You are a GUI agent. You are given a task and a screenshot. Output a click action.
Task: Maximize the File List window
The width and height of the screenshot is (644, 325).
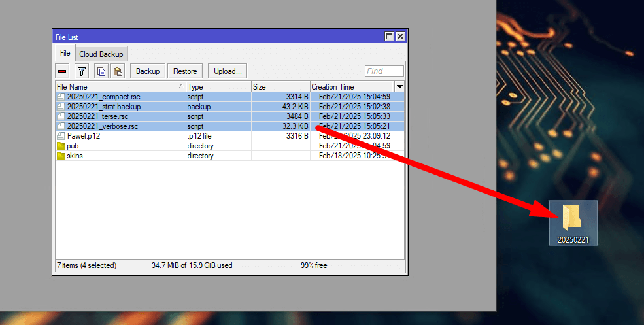pyautogui.click(x=389, y=37)
